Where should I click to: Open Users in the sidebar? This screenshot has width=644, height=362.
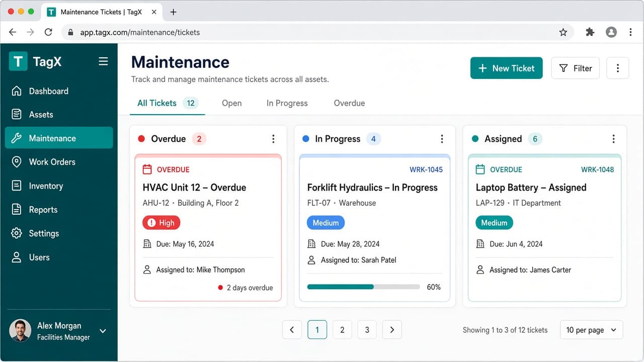point(59,257)
